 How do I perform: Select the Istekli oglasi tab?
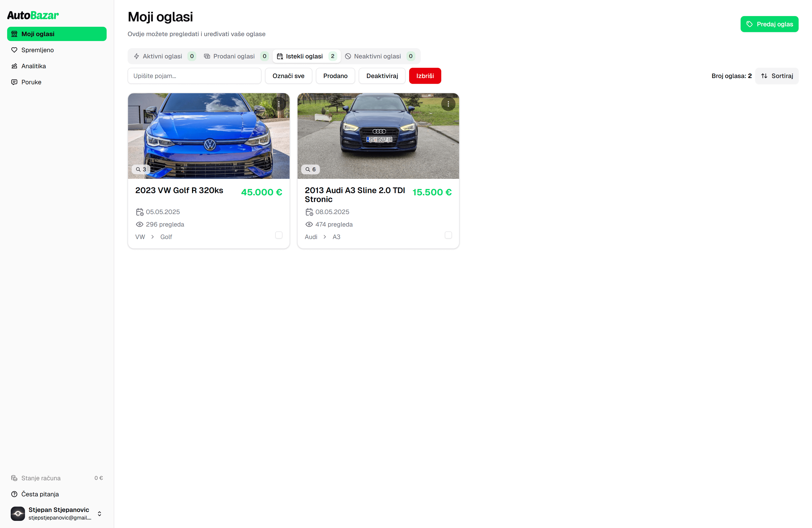coord(306,56)
